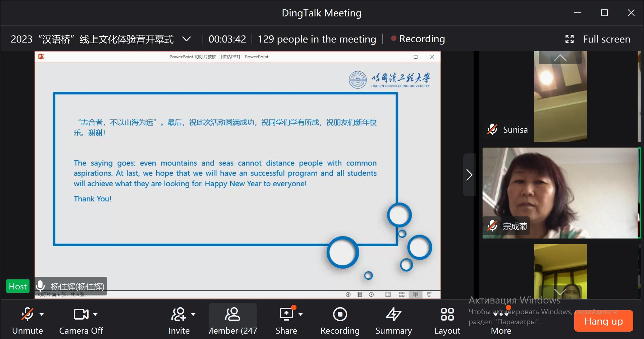
Task: Click the slide's Chinese closing quote text
Action: coord(225,127)
